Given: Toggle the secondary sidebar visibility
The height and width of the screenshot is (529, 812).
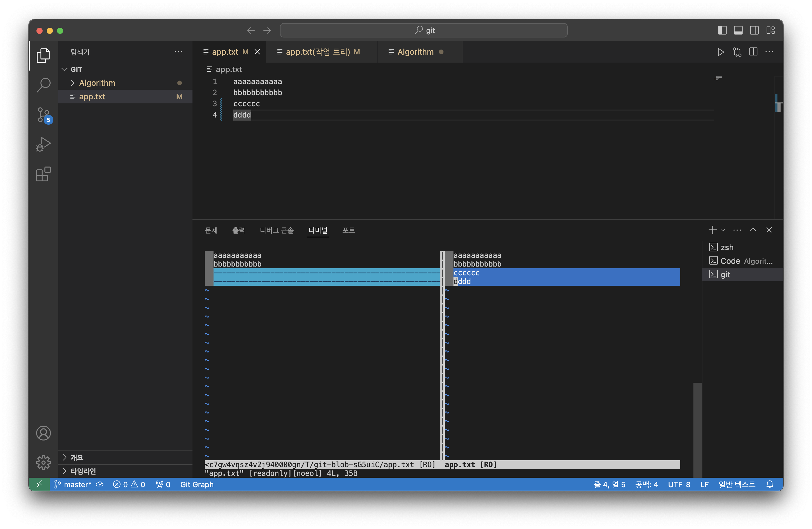Looking at the screenshot, I should click(754, 30).
